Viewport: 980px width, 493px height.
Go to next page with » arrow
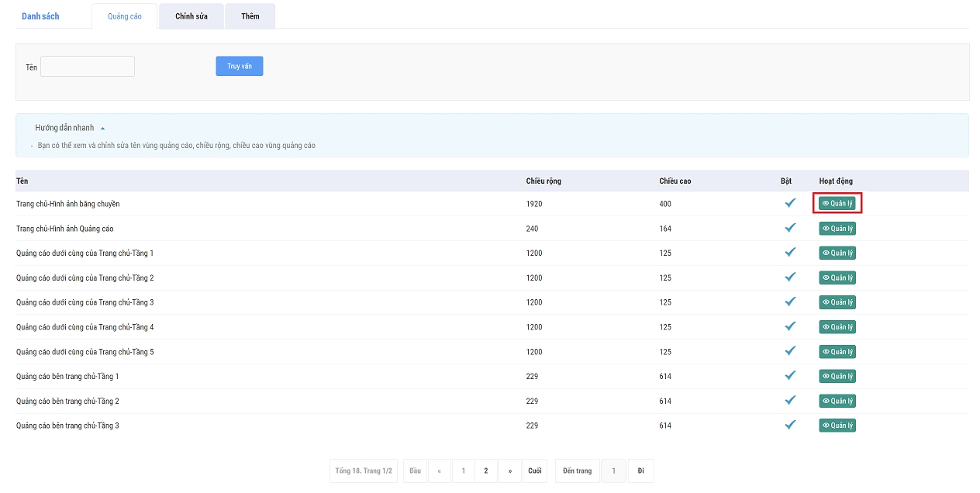509,471
